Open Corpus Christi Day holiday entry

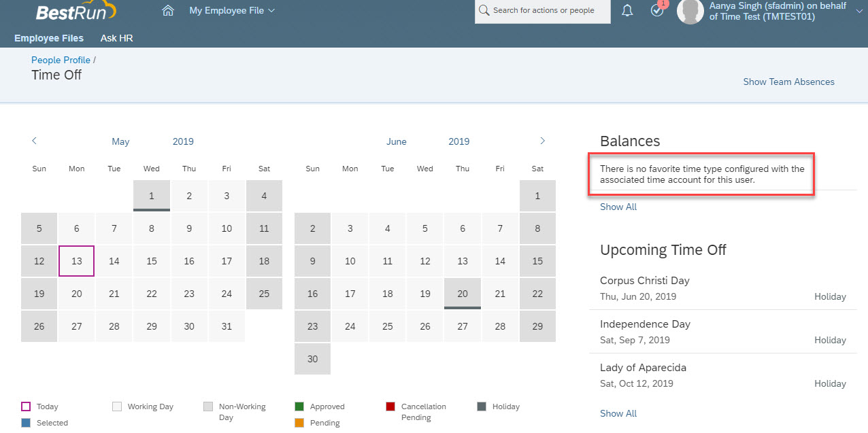(x=723, y=288)
